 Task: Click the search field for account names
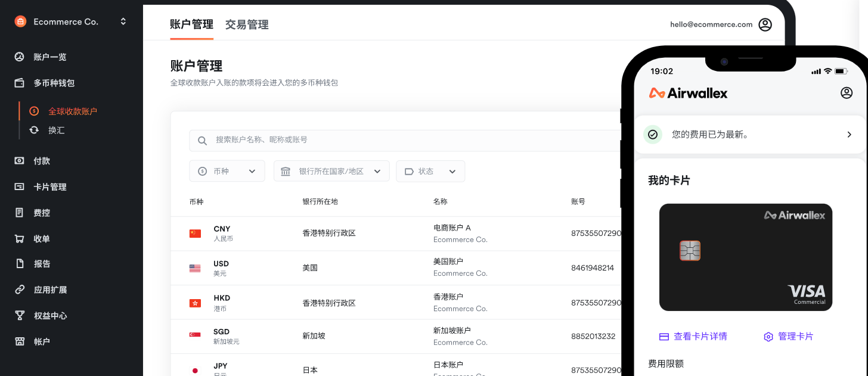click(x=358, y=141)
